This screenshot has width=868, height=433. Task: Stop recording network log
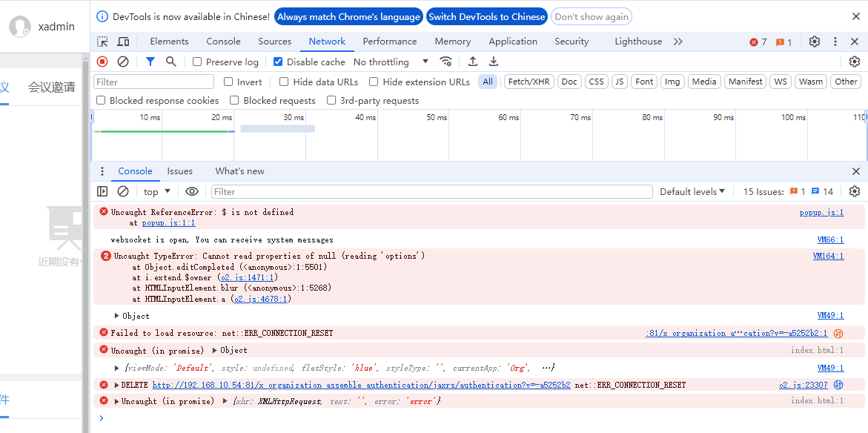point(102,62)
